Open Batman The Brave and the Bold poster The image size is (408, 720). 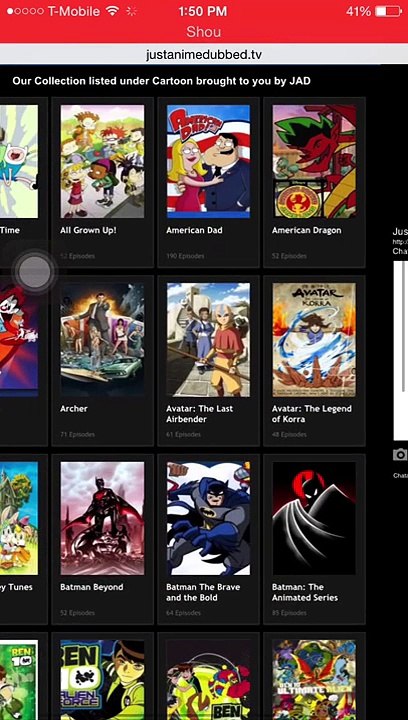[208, 518]
